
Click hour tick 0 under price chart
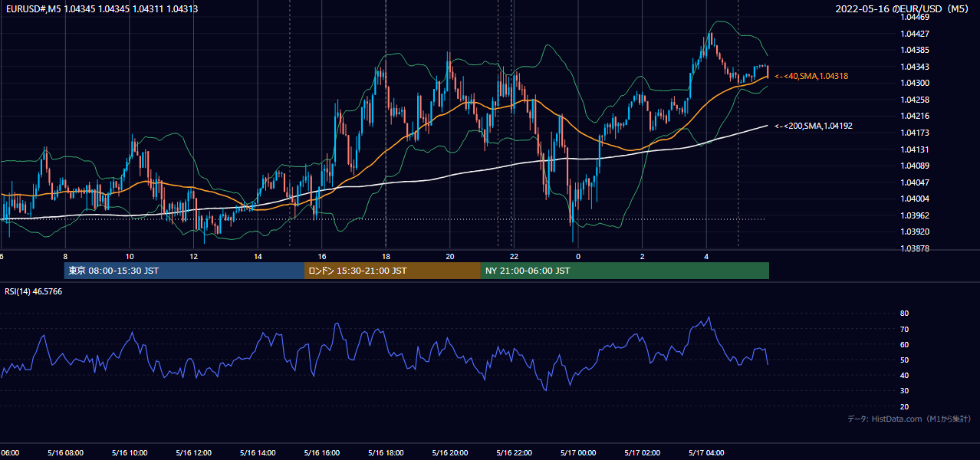[578, 256]
